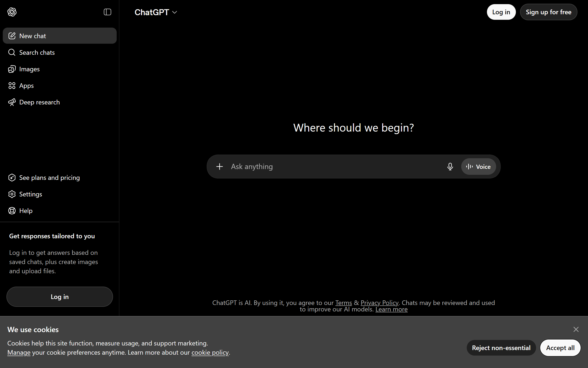588x368 pixels.
Task: Click the Help lifebuoy icon
Action: coord(12,210)
